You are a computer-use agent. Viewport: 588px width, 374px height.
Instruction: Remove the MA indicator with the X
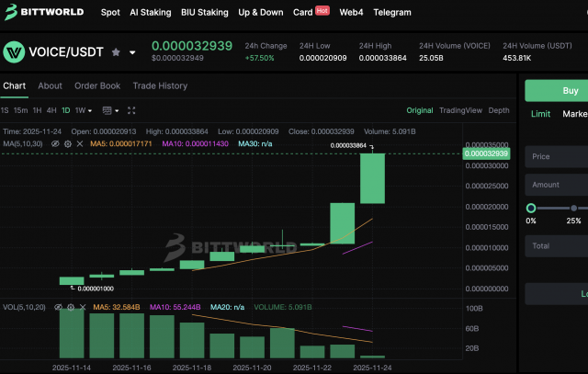[79, 144]
